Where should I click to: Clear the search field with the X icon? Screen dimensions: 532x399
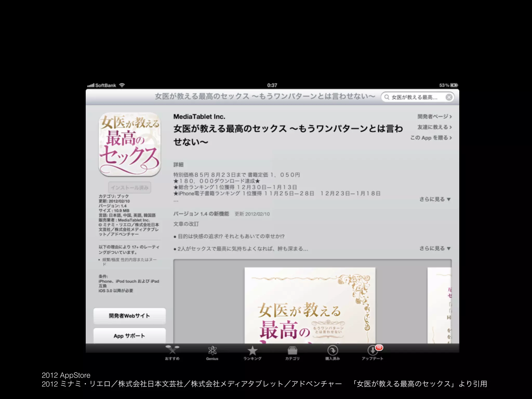click(449, 97)
